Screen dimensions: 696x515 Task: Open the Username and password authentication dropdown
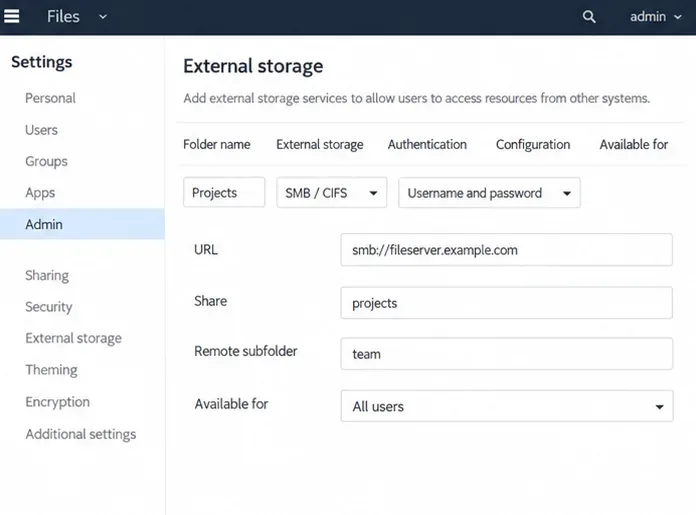click(x=489, y=193)
